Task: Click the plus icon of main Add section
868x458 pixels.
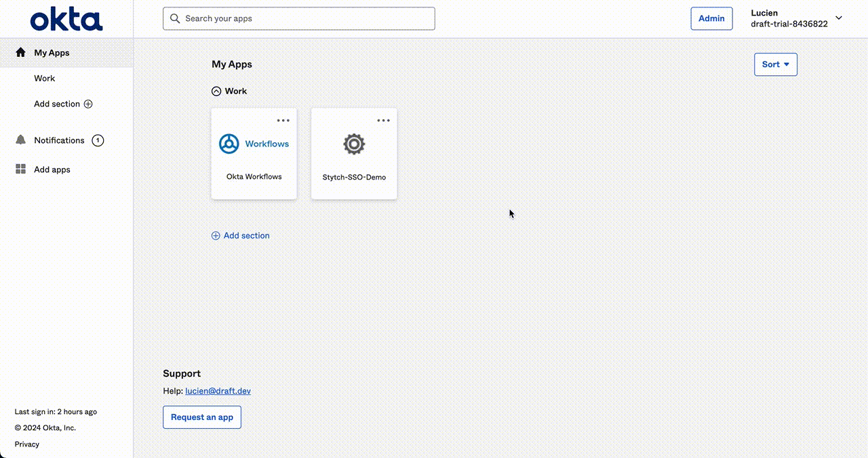Action: pyautogui.click(x=216, y=236)
